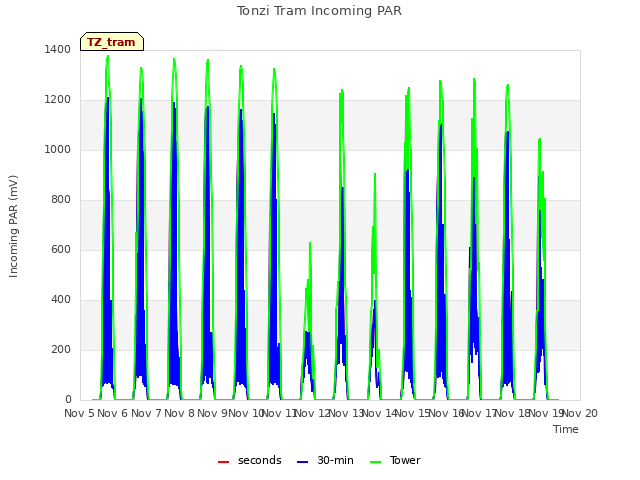640x480 pixels.
Task: Click the Incoming PAR (mV) axis label
Action: [x=13, y=226]
